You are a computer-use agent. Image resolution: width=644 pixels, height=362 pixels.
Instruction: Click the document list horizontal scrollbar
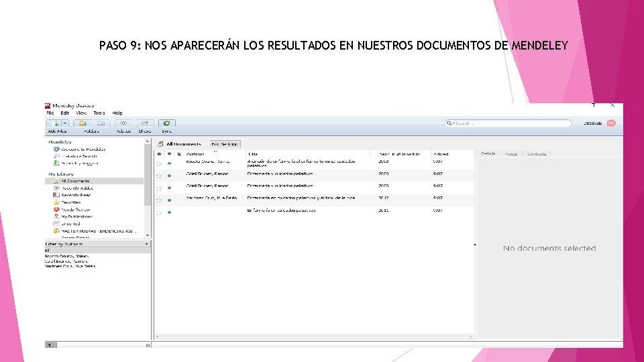click(x=314, y=337)
